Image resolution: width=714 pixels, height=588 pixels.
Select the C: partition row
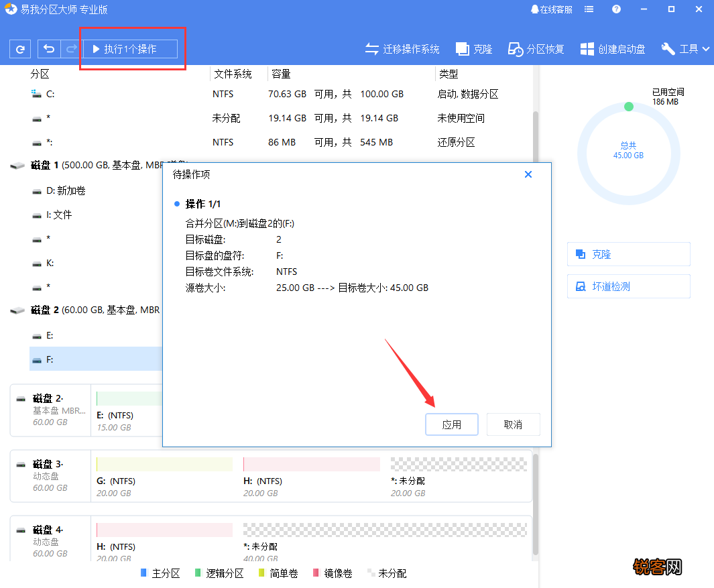click(x=280, y=94)
